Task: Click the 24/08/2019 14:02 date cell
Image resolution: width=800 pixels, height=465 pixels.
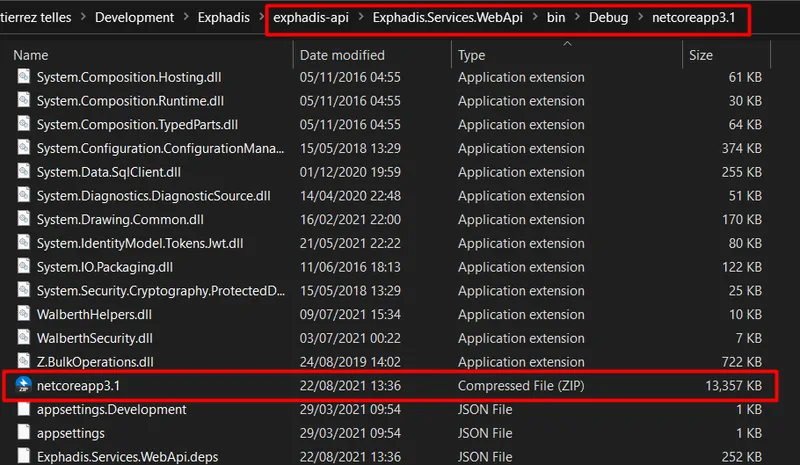Action: [x=350, y=362]
